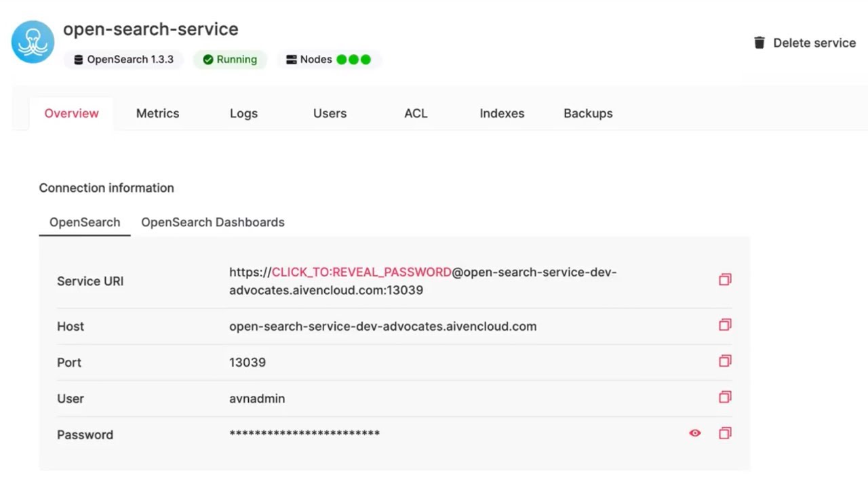Open the Logs tab
The width and height of the screenshot is (868, 488).
pyautogui.click(x=243, y=113)
